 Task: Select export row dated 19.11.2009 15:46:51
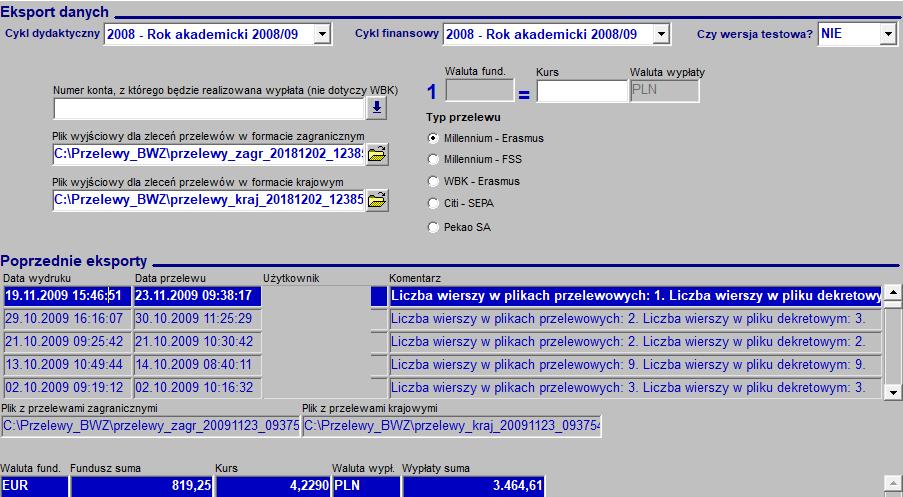(67, 296)
